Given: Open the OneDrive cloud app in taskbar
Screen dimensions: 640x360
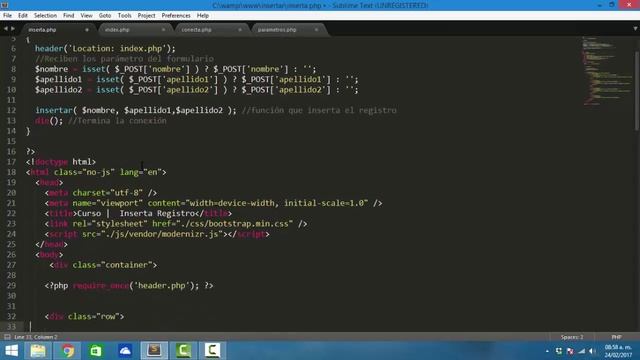Looking at the screenshot, I should [125, 351].
